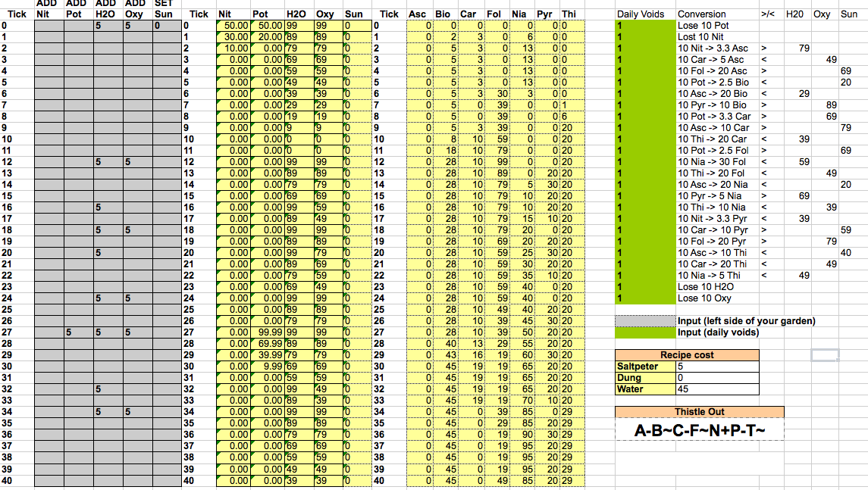Screen dimensions: 868x490
Task: Select the daily void cell beside 'Lose 10 Pot'
Action: click(x=645, y=26)
